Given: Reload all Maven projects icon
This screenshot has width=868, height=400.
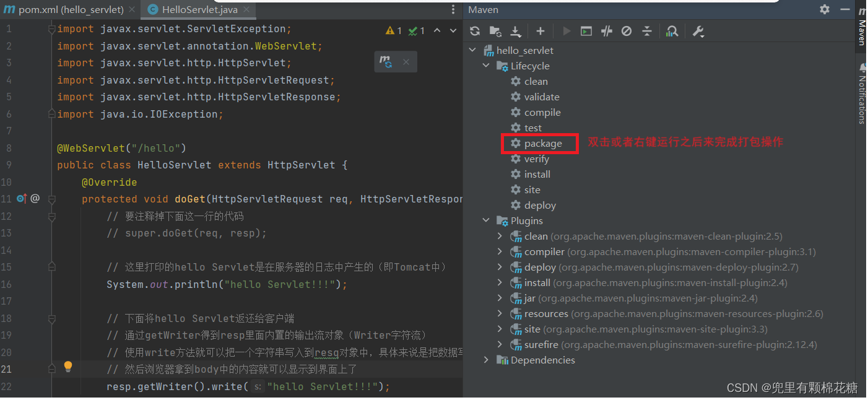Looking at the screenshot, I should 475,31.
